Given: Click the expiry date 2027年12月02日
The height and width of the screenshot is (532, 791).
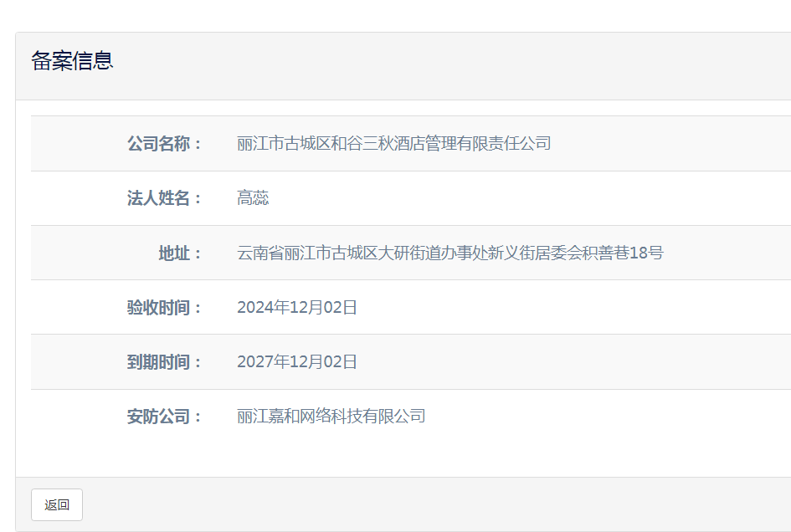Looking at the screenshot, I should click(297, 362).
